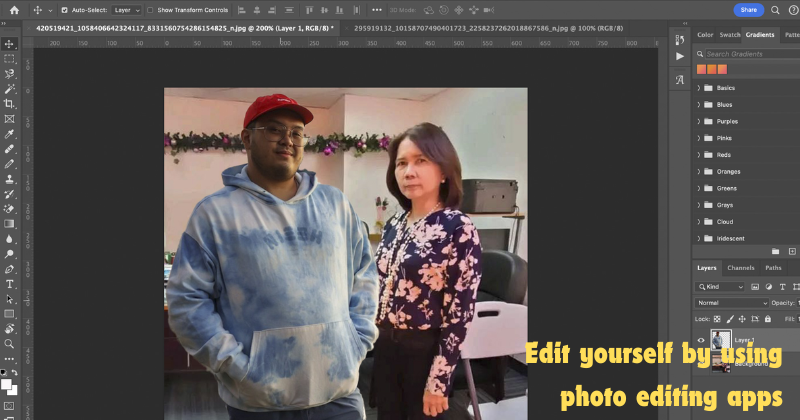The width and height of the screenshot is (800, 420).
Task: Select the Hand tool
Action: point(9,329)
